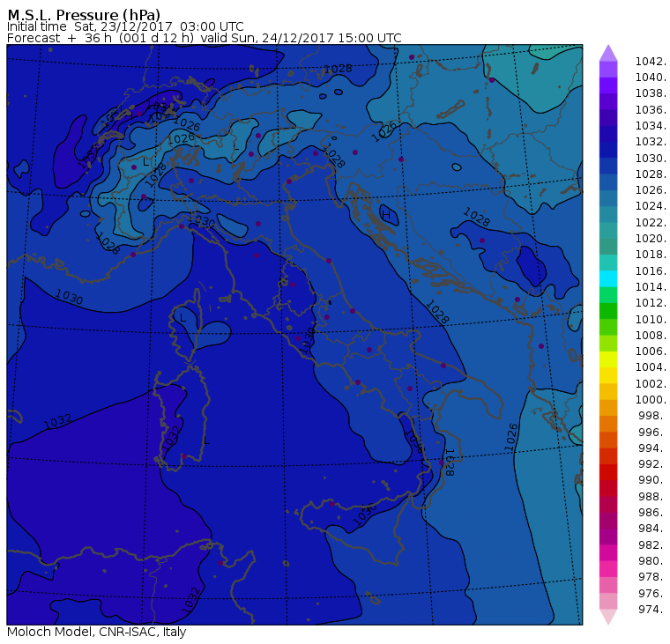This screenshot has height=644, width=670.
Task: Pick the orange swatch between 996 and 998
Action: [x=608, y=424]
